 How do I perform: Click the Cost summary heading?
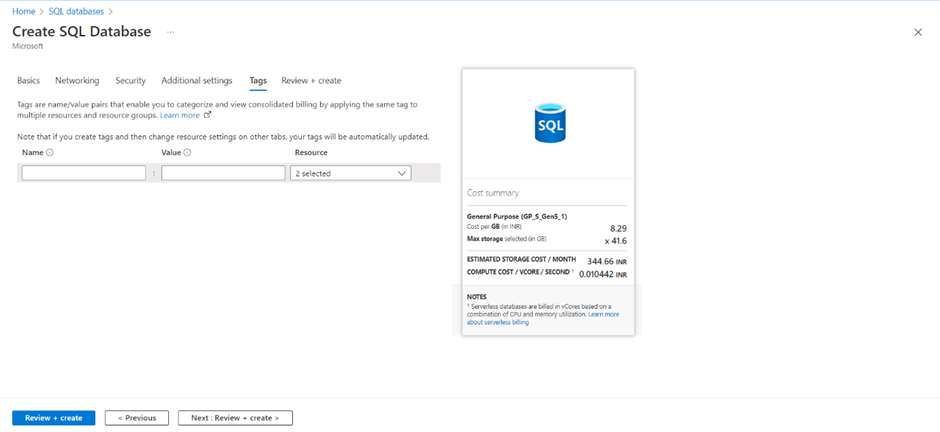coord(493,193)
